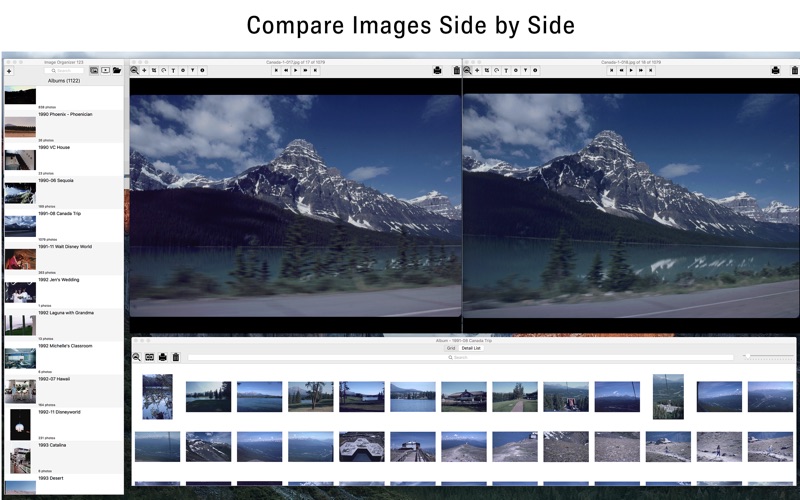This screenshot has height=500, width=800.
Task: Click the print icon in Canada-1-017 viewer
Action: pos(437,70)
